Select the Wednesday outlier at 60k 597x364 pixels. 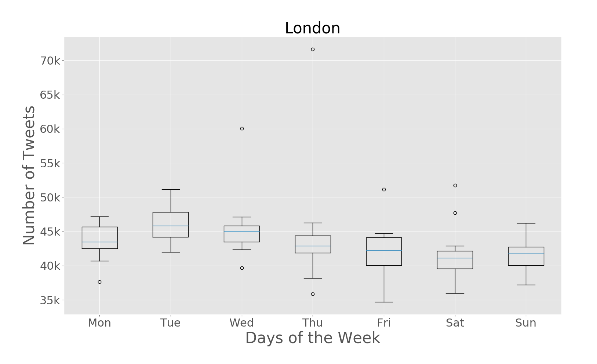point(242,128)
